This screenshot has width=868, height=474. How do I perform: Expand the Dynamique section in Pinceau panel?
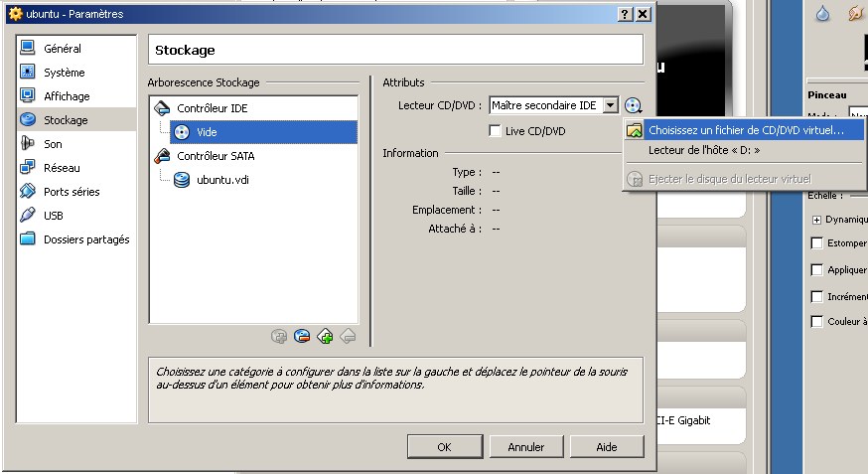coord(816,220)
